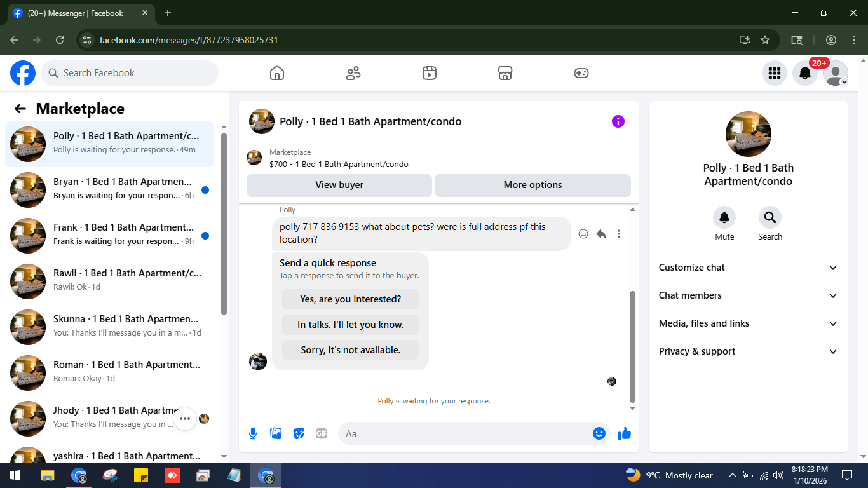Viewport: 868px width, 488px height.
Task: Open the taskbar clock and date
Action: pos(809,475)
